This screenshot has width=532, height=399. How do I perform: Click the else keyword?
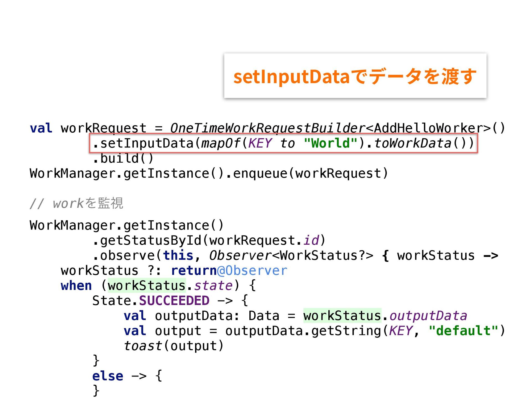click(108, 376)
